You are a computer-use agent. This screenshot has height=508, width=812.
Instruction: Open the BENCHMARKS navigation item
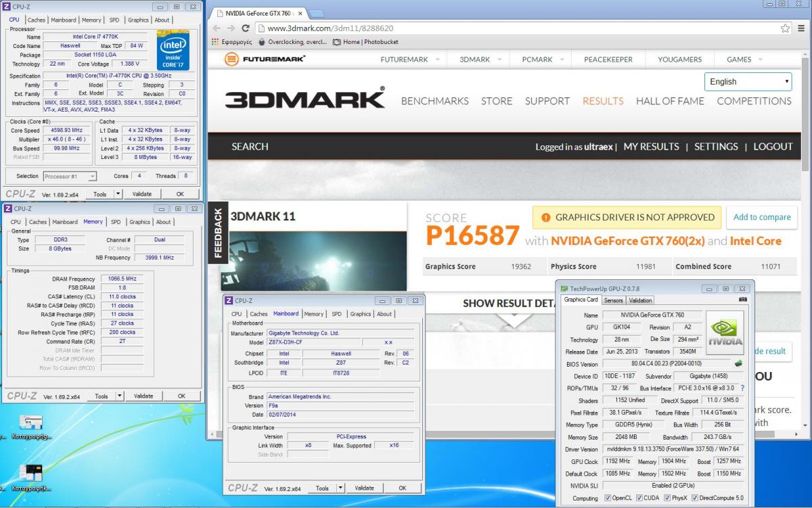click(x=434, y=101)
